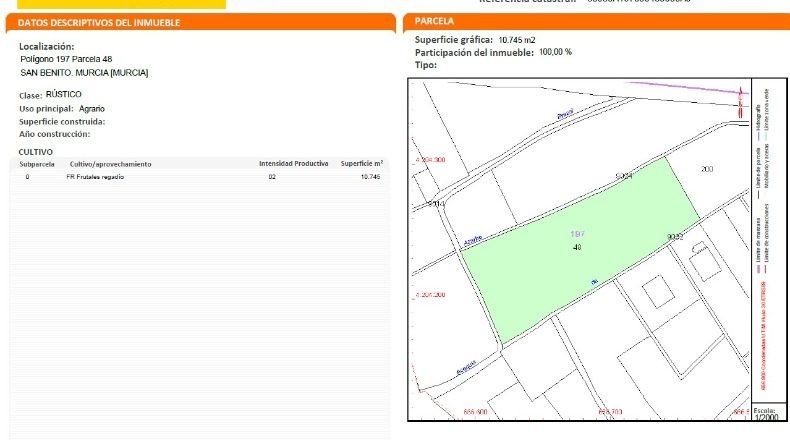Screen dimensions: 790x440
Task: Click the 'Tipo:' label
Action: 426,65
